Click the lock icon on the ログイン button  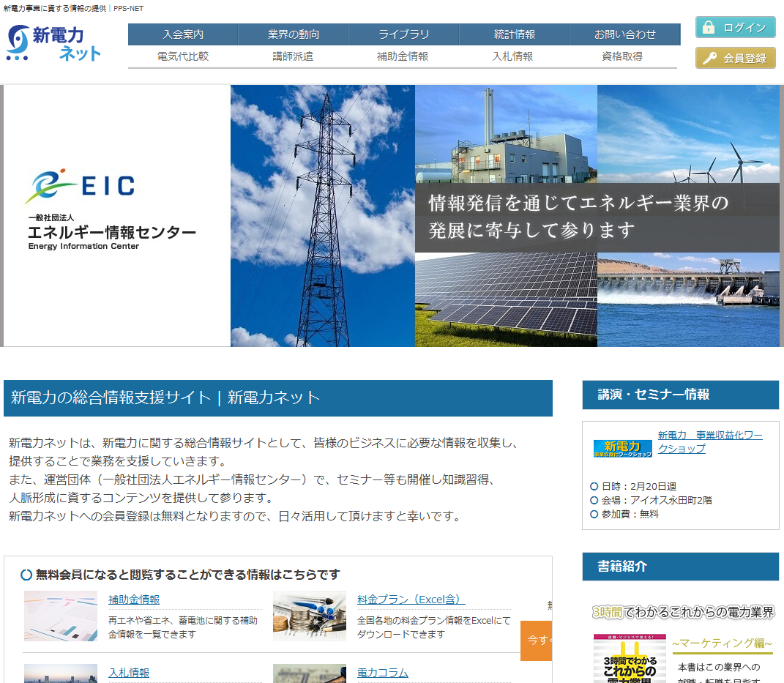point(709,27)
